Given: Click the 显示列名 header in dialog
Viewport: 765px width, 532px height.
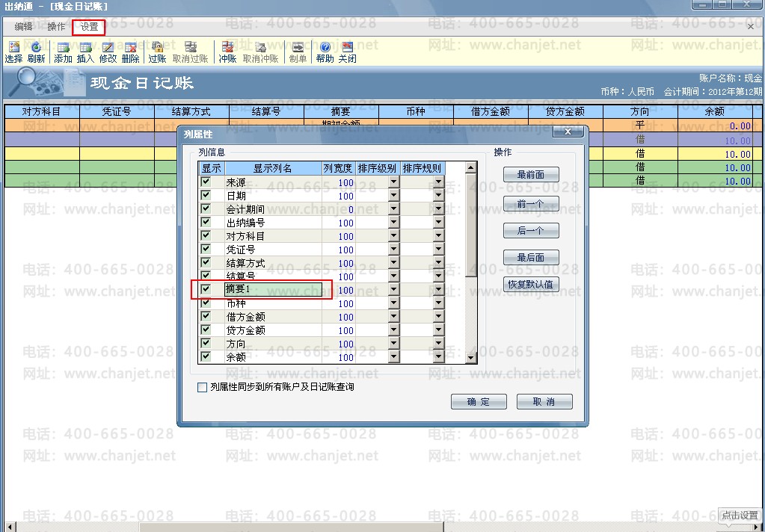Looking at the screenshot, I should (x=273, y=169).
